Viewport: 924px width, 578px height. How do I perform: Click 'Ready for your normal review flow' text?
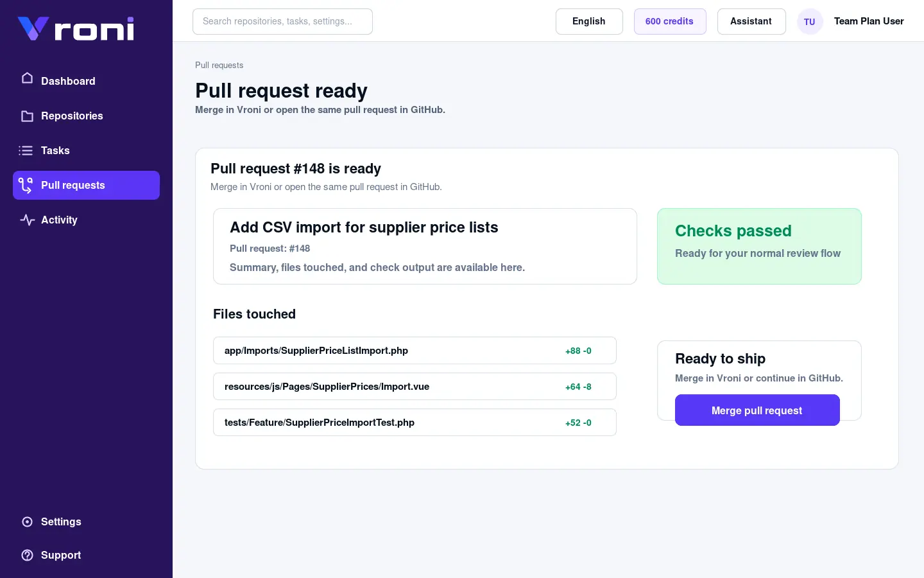click(758, 253)
